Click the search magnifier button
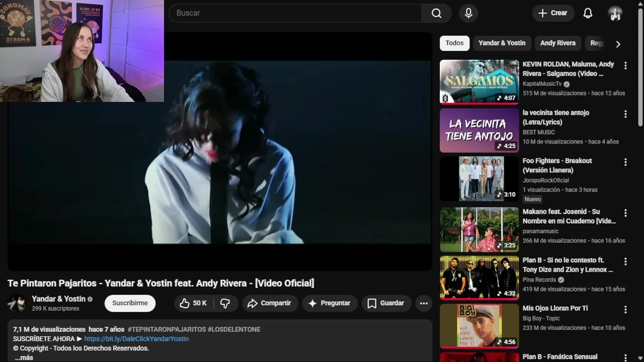Image resolution: width=644 pixels, height=362 pixels. (436, 13)
